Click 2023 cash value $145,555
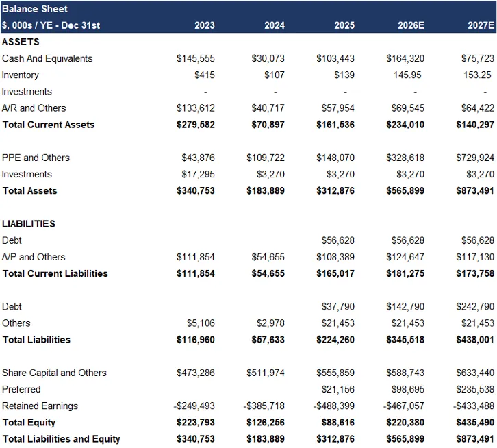Viewport: 497px width, 448px height. click(195, 58)
